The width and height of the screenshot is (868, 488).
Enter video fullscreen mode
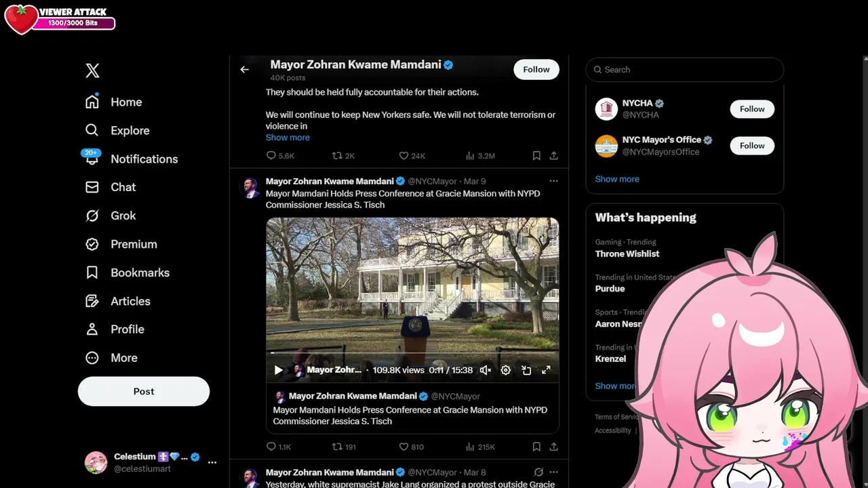pos(546,370)
